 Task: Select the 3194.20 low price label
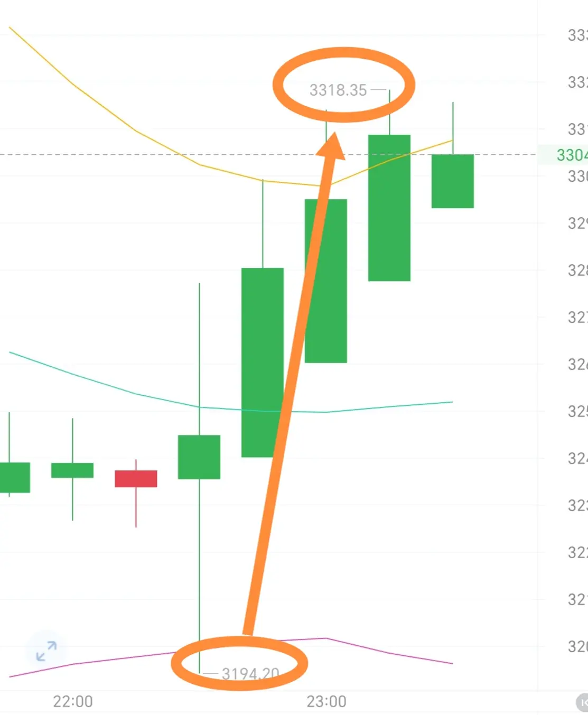tap(250, 674)
